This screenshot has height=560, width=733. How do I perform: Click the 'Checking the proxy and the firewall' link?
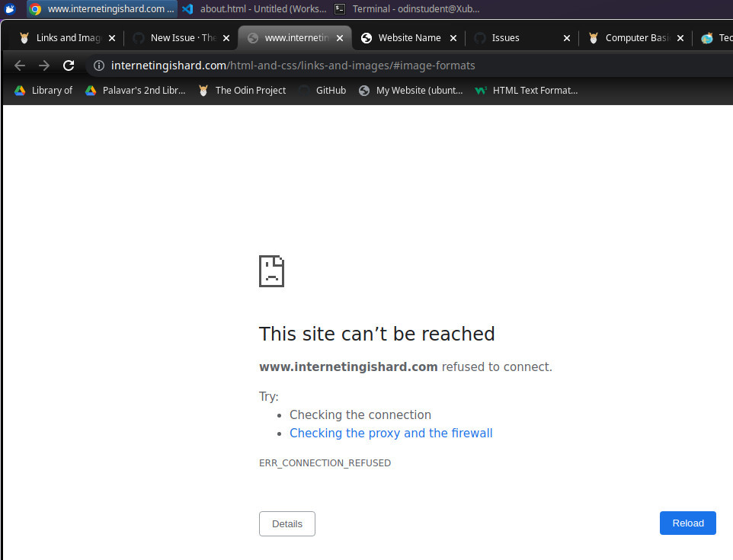click(x=391, y=433)
